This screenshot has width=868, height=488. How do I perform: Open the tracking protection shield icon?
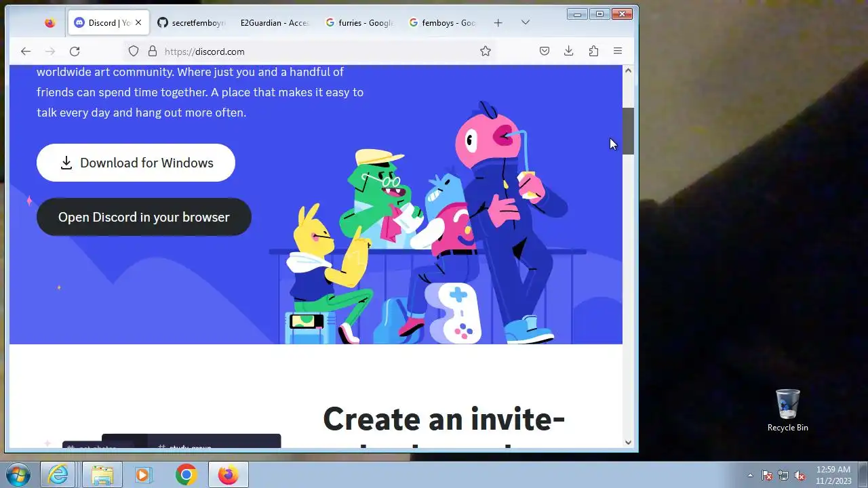coord(134,51)
